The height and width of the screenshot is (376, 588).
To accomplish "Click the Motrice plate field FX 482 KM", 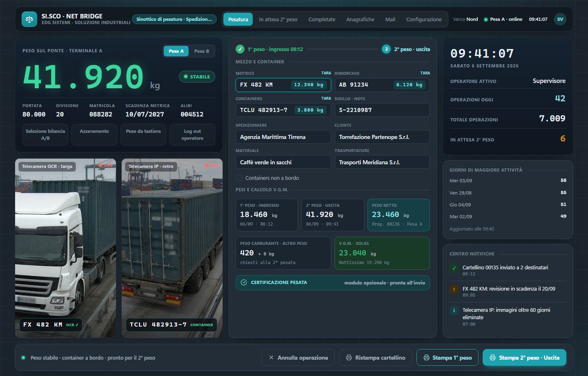I will pos(283,85).
